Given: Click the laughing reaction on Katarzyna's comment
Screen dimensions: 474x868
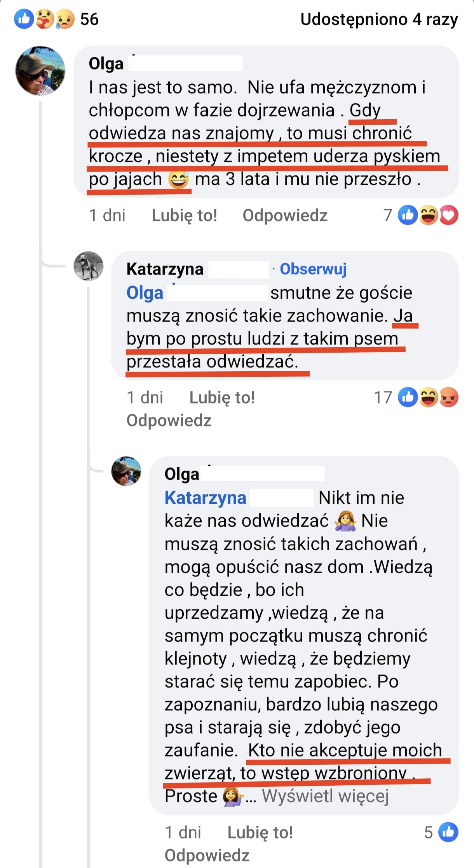Looking at the screenshot, I should click(429, 397).
